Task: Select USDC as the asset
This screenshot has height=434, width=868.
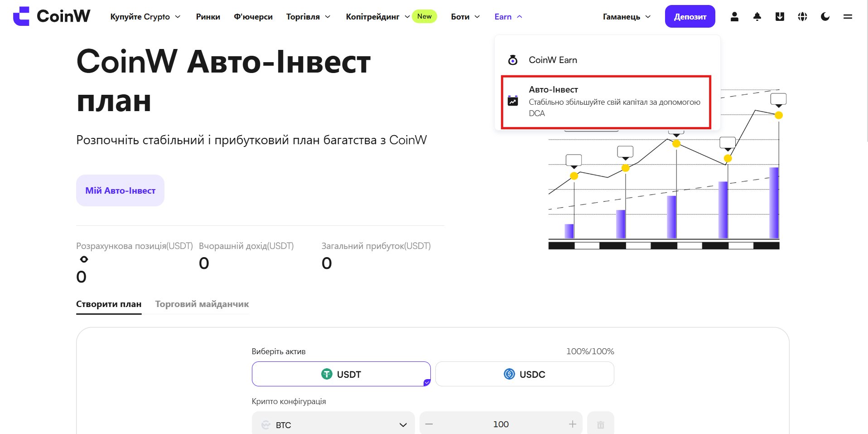Action: [525, 374]
